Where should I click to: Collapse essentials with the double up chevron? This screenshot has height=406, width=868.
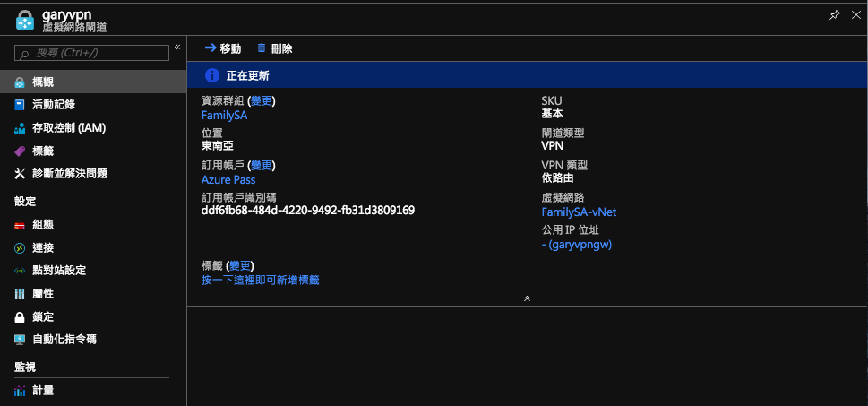point(527,298)
